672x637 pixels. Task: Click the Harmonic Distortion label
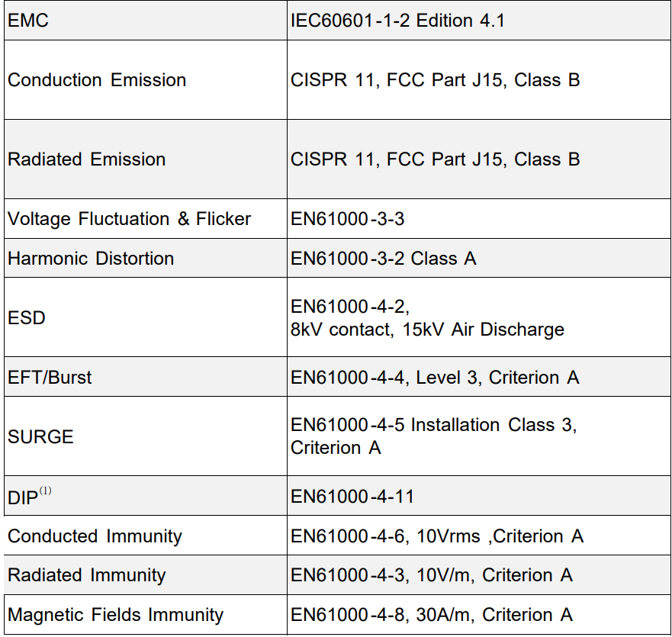point(91,259)
